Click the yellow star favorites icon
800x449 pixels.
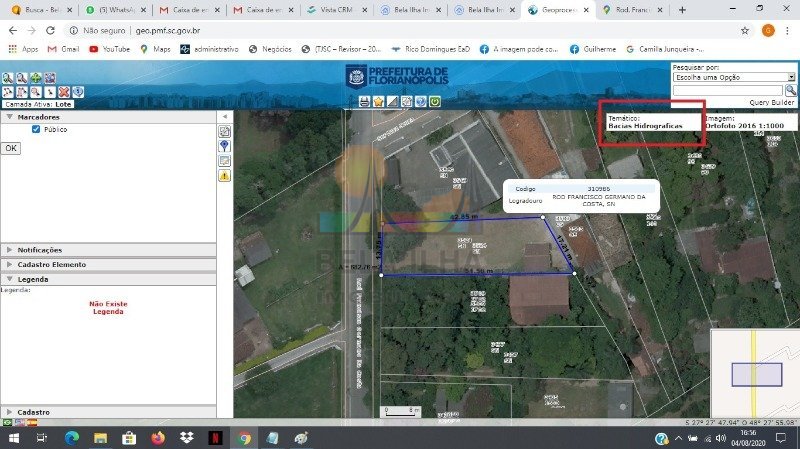coord(378,102)
